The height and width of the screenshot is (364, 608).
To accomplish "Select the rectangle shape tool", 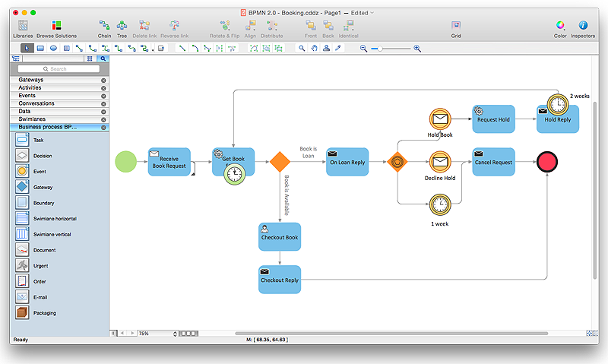I will pyautogui.click(x=40, y=49).
